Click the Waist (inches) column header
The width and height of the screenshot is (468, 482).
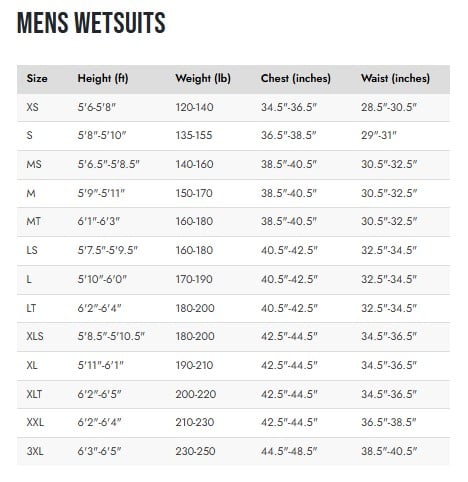point(395,79)
